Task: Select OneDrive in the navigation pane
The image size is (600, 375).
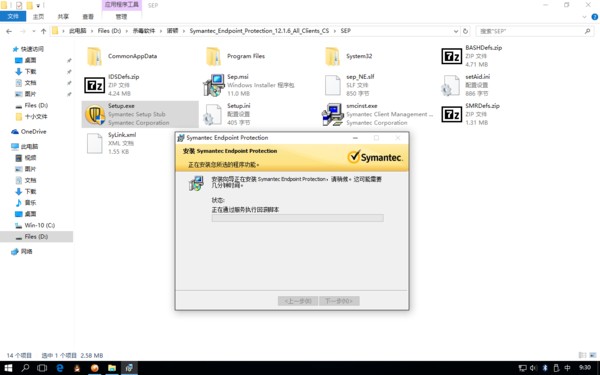Action: [34, 131]
